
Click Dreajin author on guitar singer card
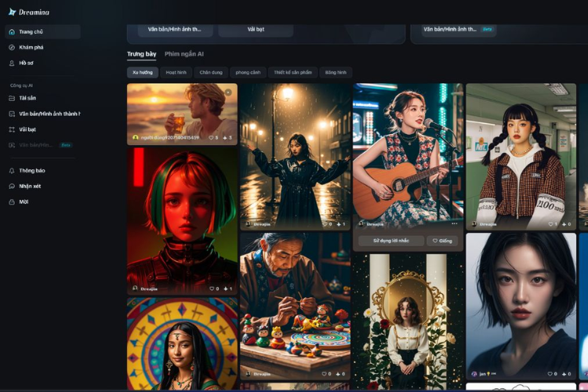(x=375, y=224)
